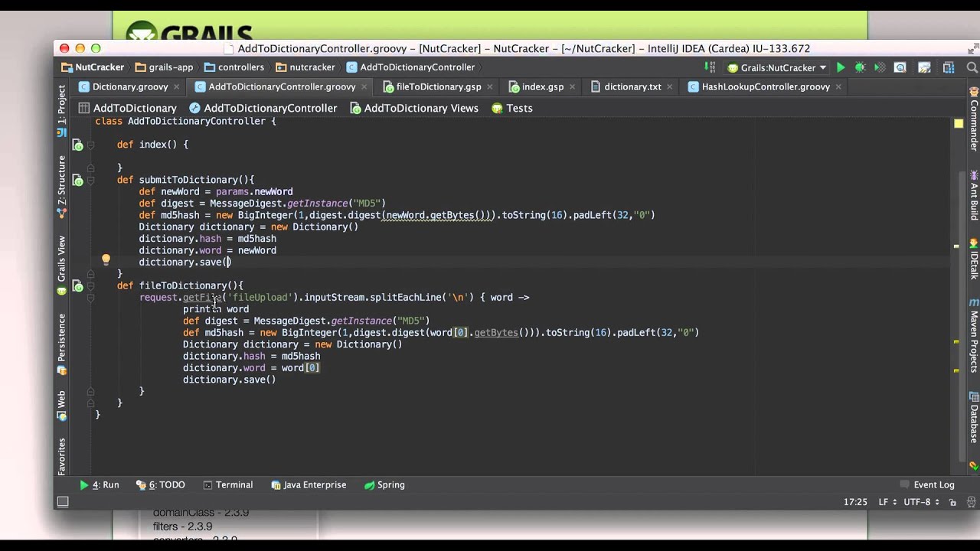Image resolution: width=980 pixels, height=551 pixels.
Task: Open the Commander tool window
Action: (974, 119)
